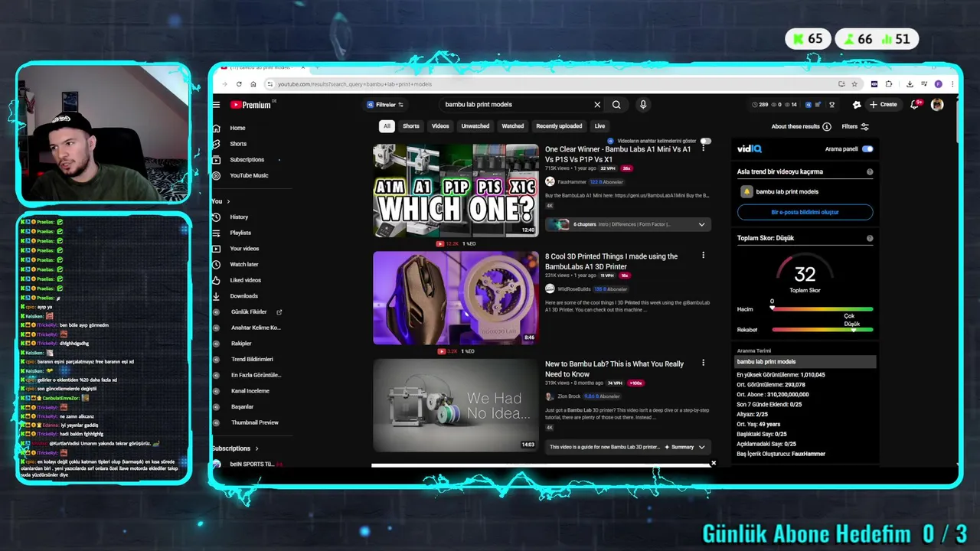Open the YouTube account avatar menu
The image size is (980, 551).
pyautogui.click(x=937, y=105)
